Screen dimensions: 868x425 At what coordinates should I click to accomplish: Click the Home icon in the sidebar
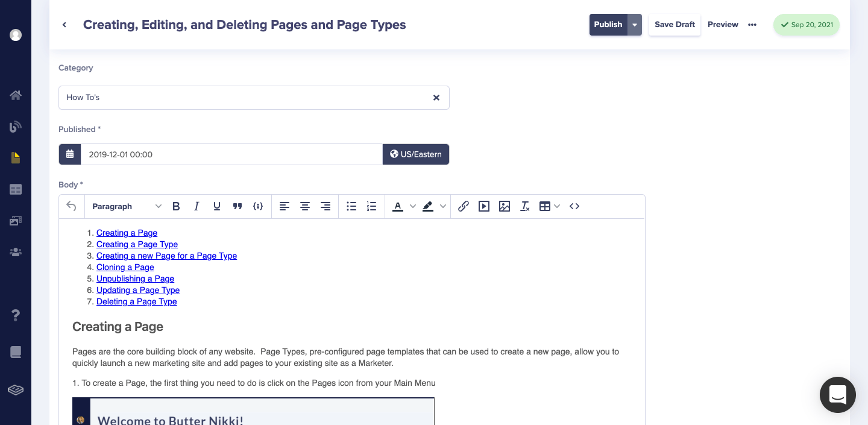[16, 95]
